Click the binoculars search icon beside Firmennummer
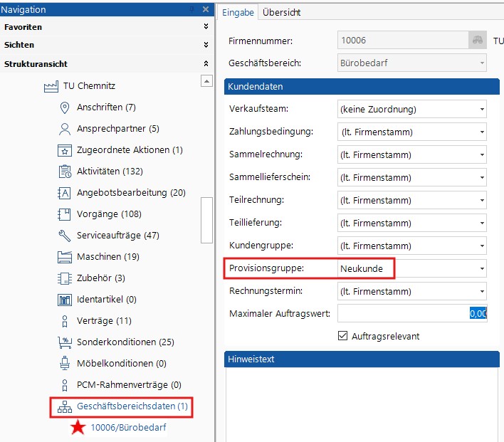The width and height of the screenshot is (504, 442). [x=476, y=41]
